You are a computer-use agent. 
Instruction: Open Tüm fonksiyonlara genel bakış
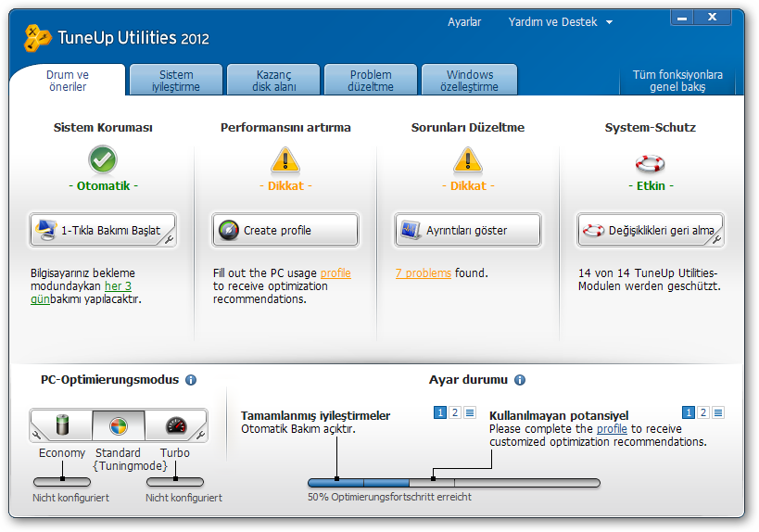pyautogui.click(x=677, y=81)
